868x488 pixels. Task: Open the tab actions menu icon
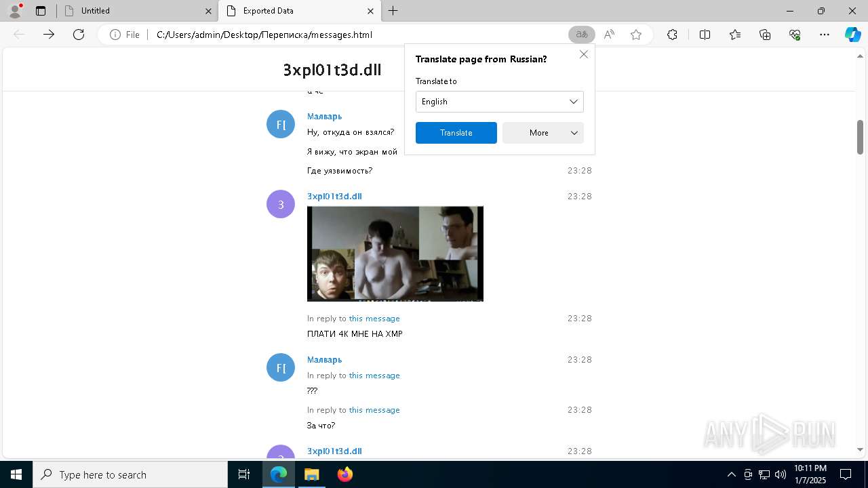coord(41,11)
